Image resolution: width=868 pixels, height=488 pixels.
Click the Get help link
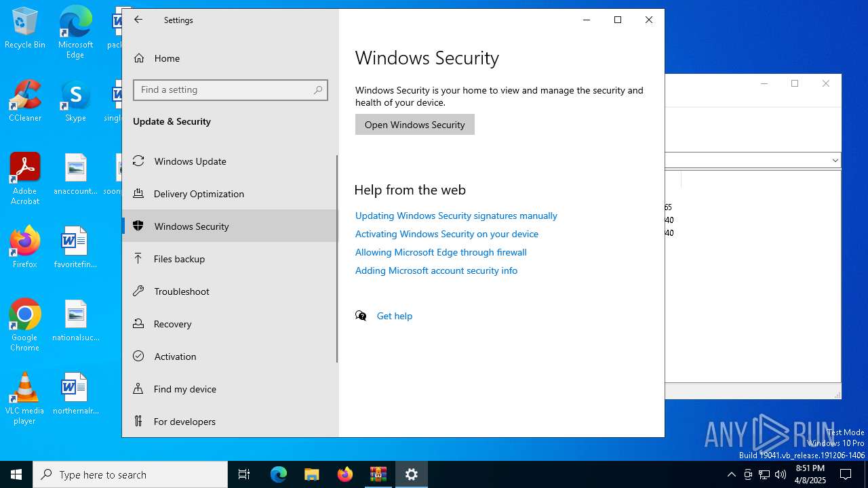coord(395,316)
